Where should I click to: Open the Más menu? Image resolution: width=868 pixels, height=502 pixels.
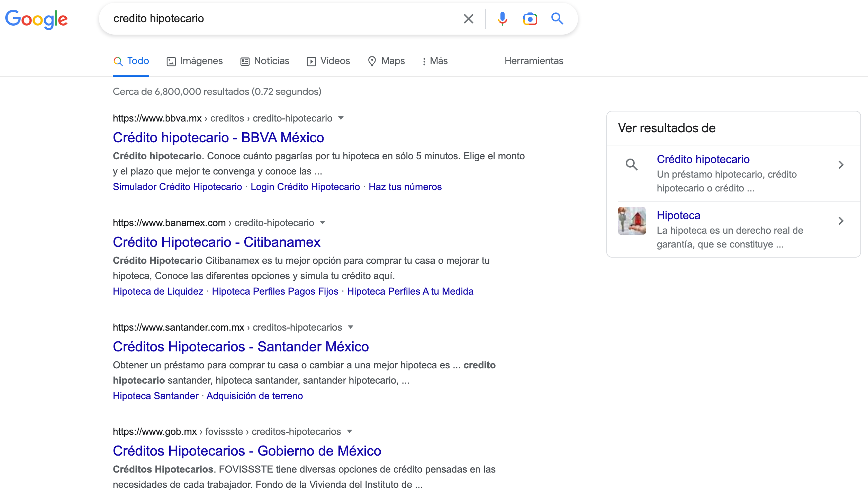(435, 61)
